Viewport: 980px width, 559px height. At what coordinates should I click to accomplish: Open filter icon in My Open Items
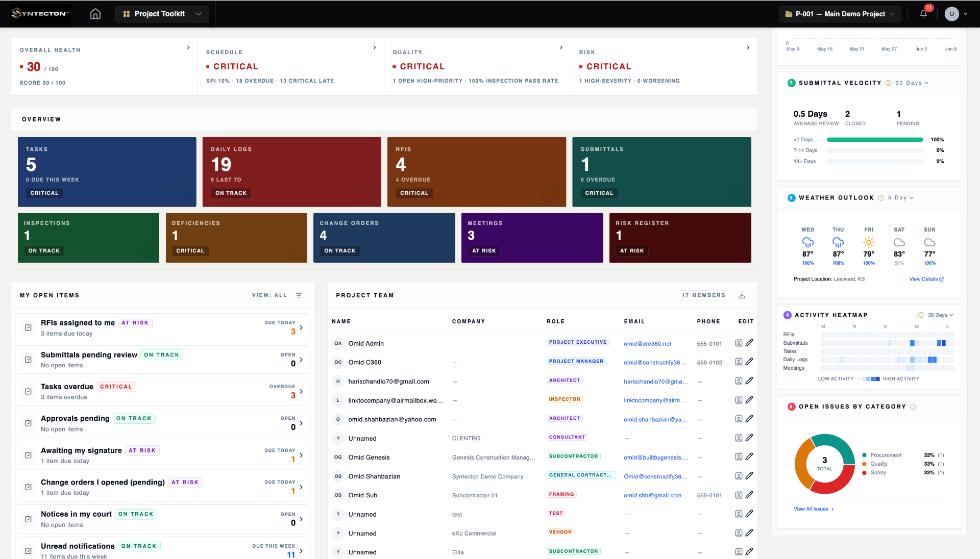[299, 295]
